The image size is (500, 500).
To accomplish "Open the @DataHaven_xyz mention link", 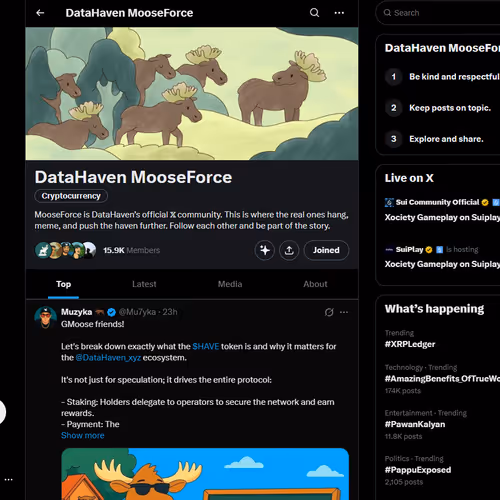I will point(108,358).
